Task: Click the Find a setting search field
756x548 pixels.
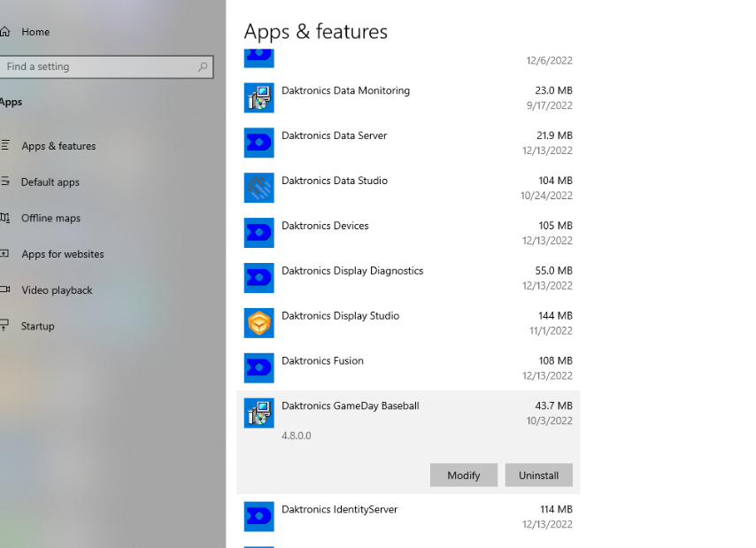Action: (97, 66)
